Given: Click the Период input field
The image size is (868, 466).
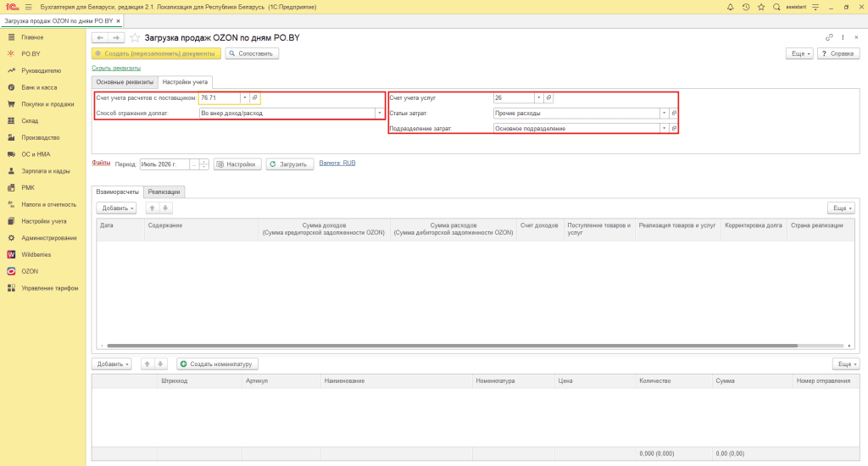Looking at the screenshot, I should tap(164, 164).
